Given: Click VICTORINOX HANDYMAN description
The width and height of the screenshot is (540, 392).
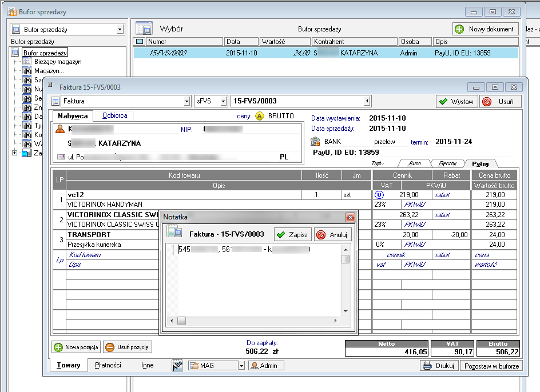Looking at the screenshot, I should [x=105, y=205].
